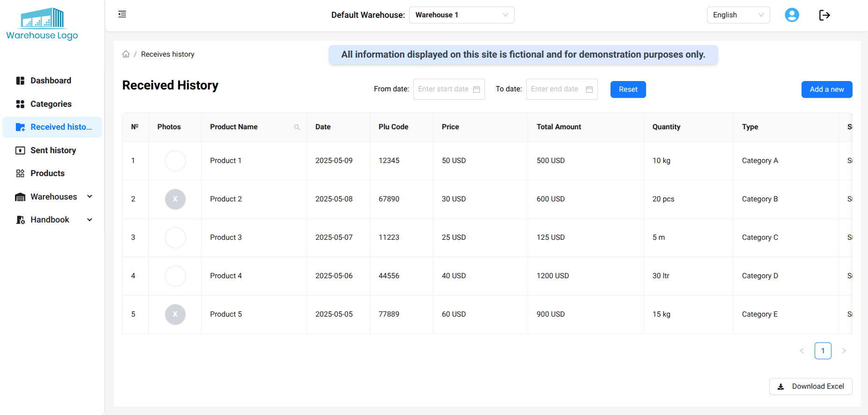Viewport: 868px width, 415px height.
Task: Click the Dashboard sidebar icon
Action: [x=20, y=81]
